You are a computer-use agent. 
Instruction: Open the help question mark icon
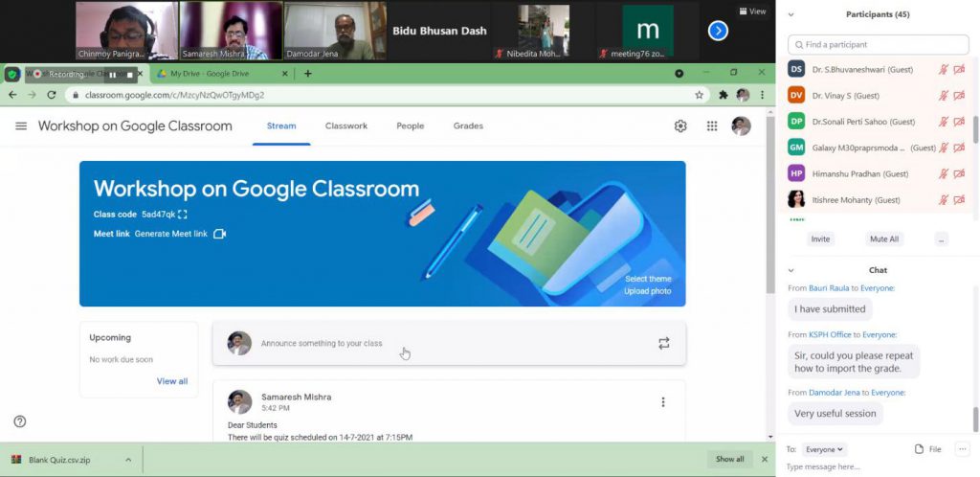(x=20, y=421)
